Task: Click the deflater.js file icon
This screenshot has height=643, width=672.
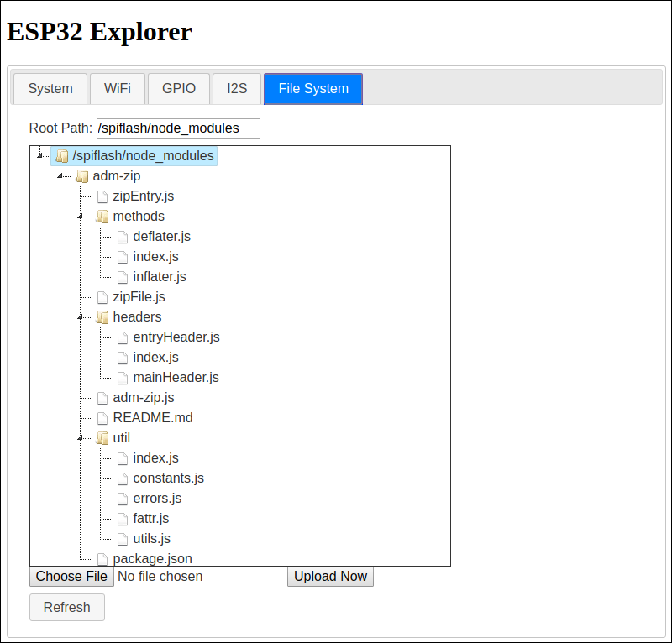Action: click(123, 237)
